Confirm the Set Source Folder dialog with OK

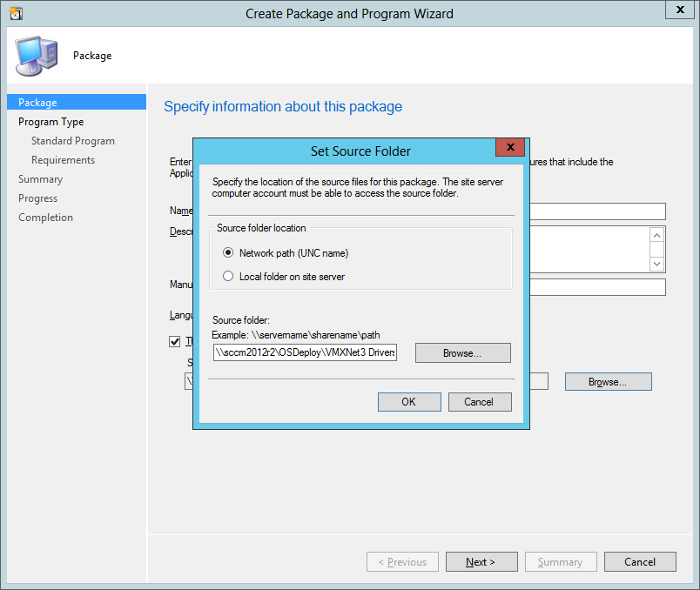[x=409, y=401]
